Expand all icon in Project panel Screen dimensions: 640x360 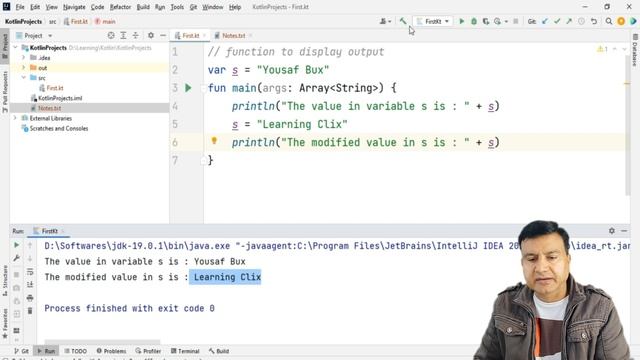[123, 36]
